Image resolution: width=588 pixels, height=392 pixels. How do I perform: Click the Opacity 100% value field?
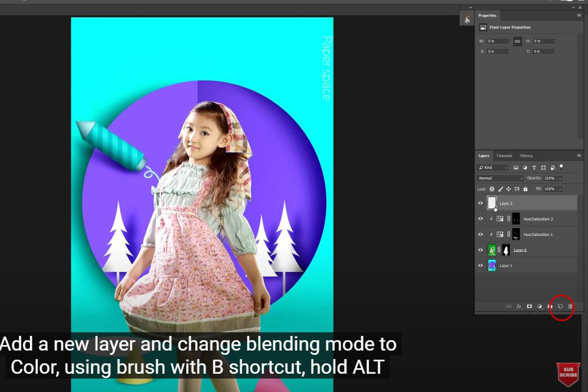click(550, 179)
